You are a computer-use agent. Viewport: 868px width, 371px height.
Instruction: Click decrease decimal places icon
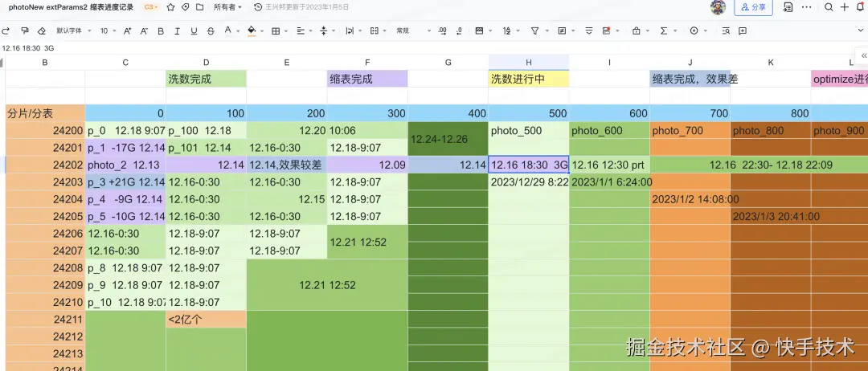[458, 31]
